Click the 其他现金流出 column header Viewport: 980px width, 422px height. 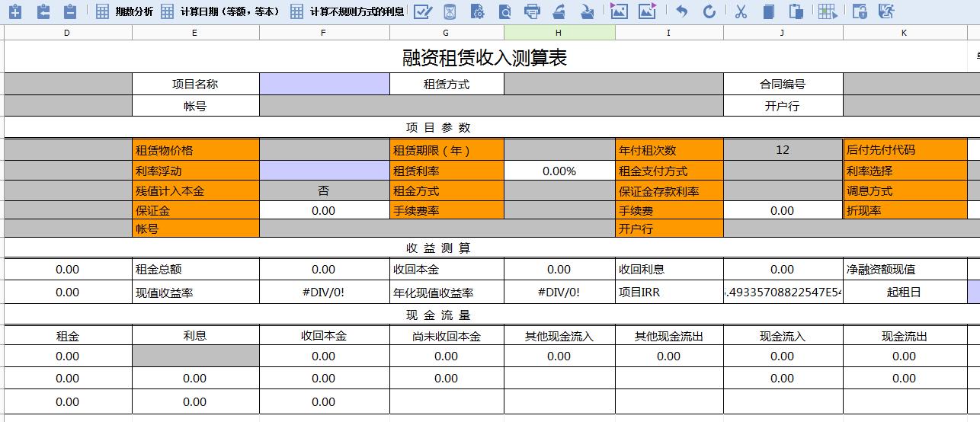[669, 336]
